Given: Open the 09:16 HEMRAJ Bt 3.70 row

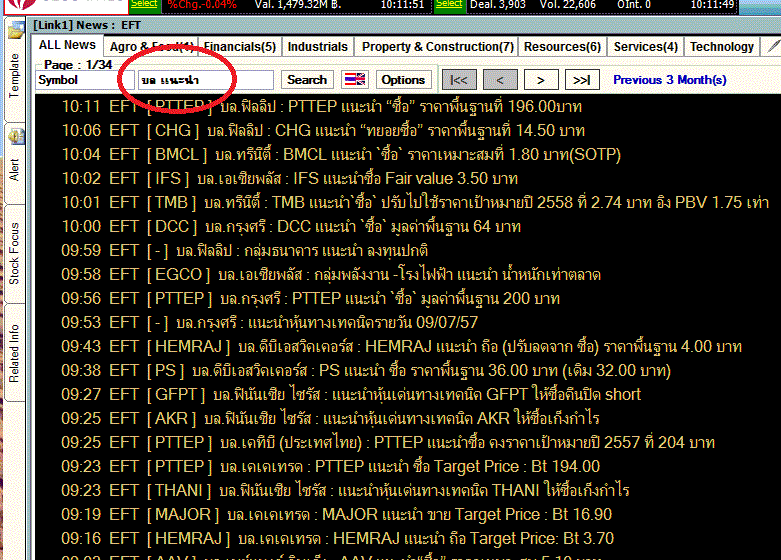Looking at the screenshot, I should [338, 538].
